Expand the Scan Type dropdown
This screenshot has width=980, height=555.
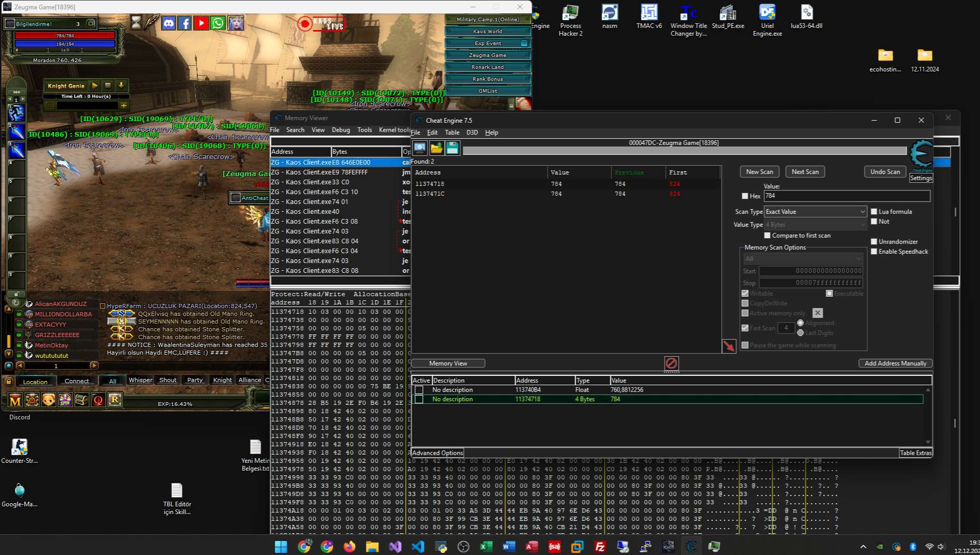point(815,212)
